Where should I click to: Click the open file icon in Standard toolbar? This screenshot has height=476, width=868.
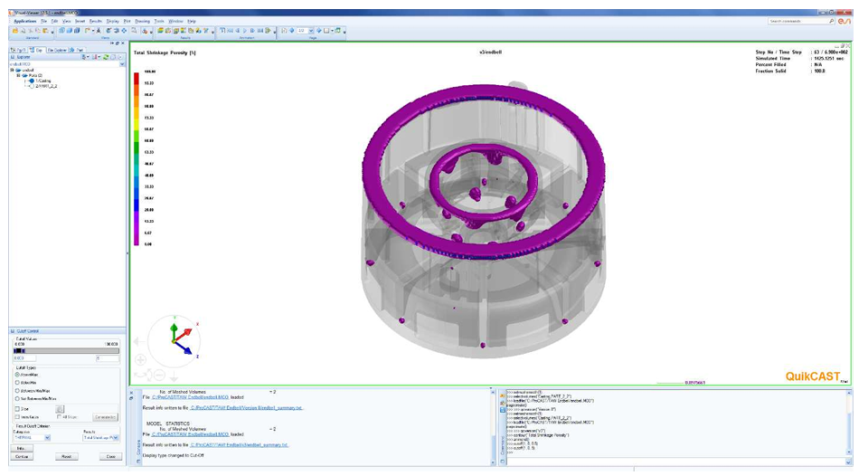(15, 31)
